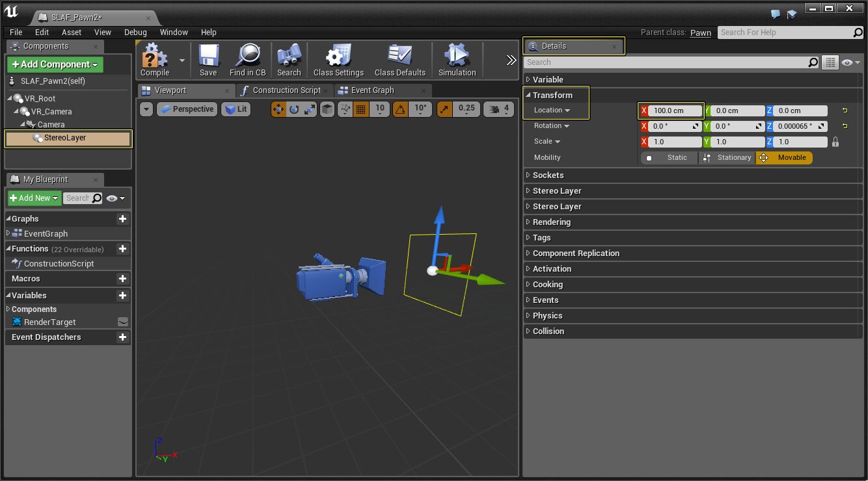This screenshot has width=868, height=481.
Task: Click the Add Component button
Action: [54, 65]
